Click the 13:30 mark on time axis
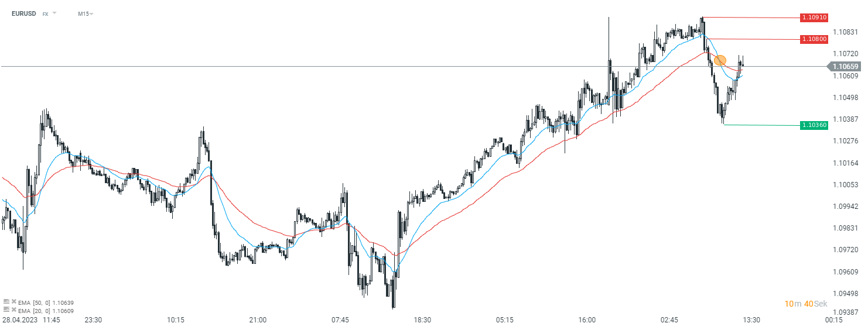Viewport: 868px width, 330px height. pos(751,320)
